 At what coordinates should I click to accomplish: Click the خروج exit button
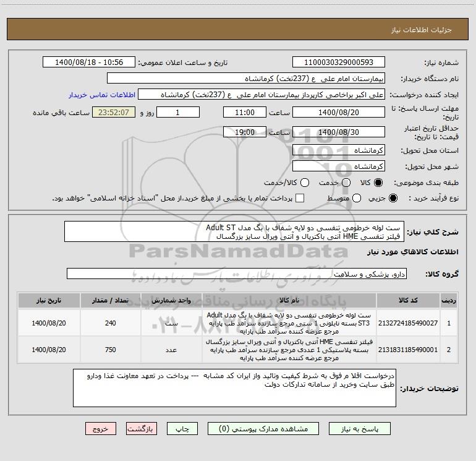click(x=101, y=429)
